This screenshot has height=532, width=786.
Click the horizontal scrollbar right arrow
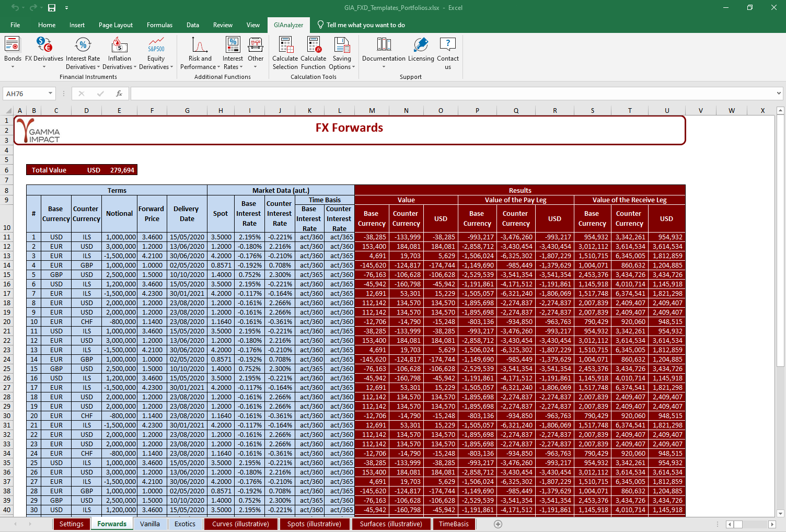[772, 524]
